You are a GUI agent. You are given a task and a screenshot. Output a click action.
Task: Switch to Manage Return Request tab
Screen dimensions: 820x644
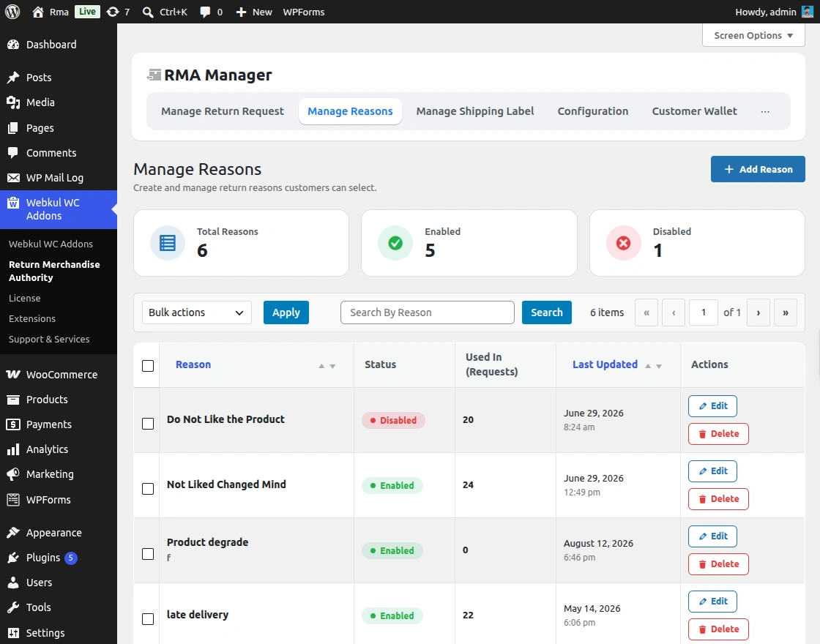pos(223,111)
